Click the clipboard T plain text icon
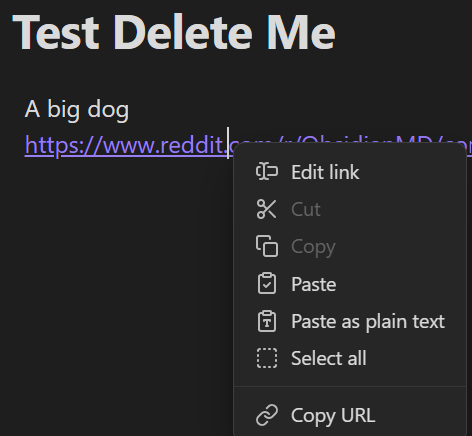The height and width of the screenshot is (436, 472). [267, 321]
